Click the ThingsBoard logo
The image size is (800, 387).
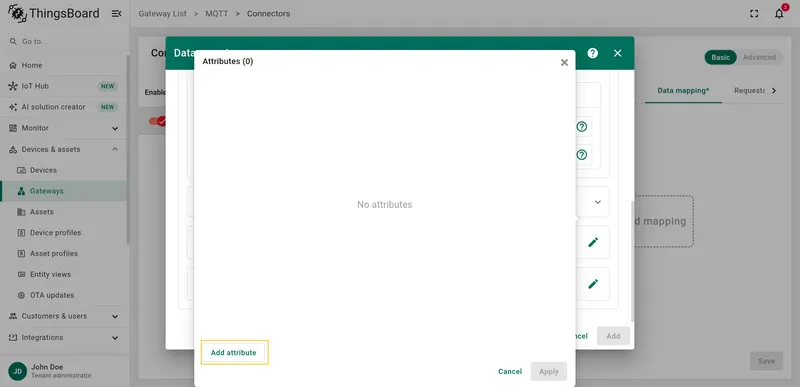click(54, 14)
